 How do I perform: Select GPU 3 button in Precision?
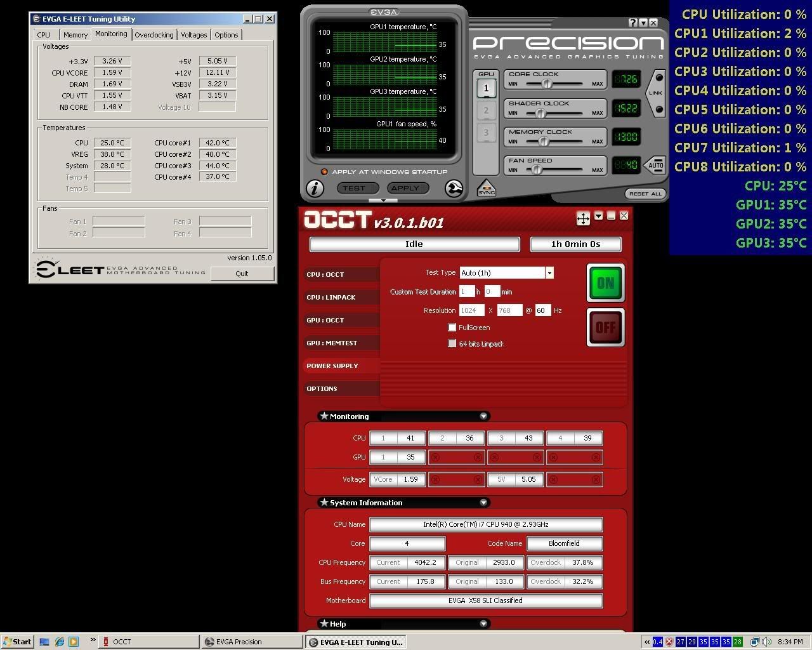click(x=486, y=133)
